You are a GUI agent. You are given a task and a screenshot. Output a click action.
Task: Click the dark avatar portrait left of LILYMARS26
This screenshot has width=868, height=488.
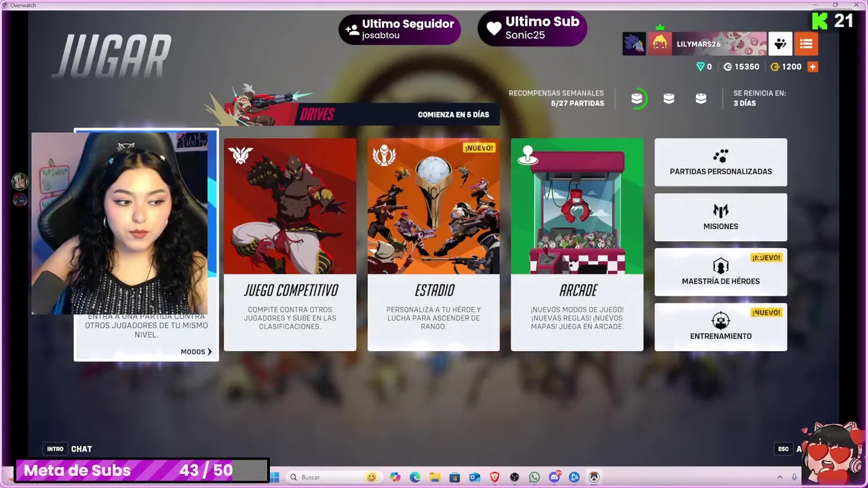tap(634, 44)
